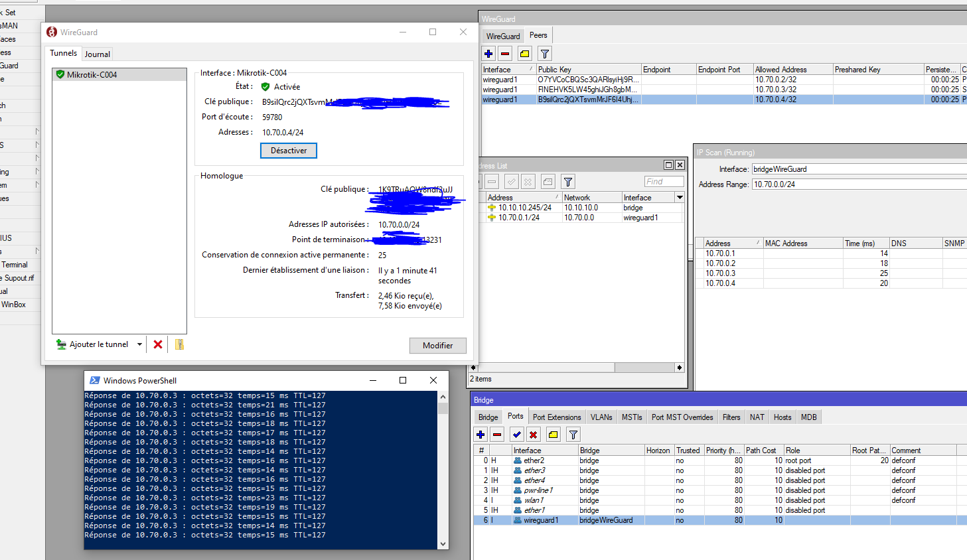Screen dimensions: 967x560
Task: Open VLANs tab in Bridge window
Action: (601, 417)
